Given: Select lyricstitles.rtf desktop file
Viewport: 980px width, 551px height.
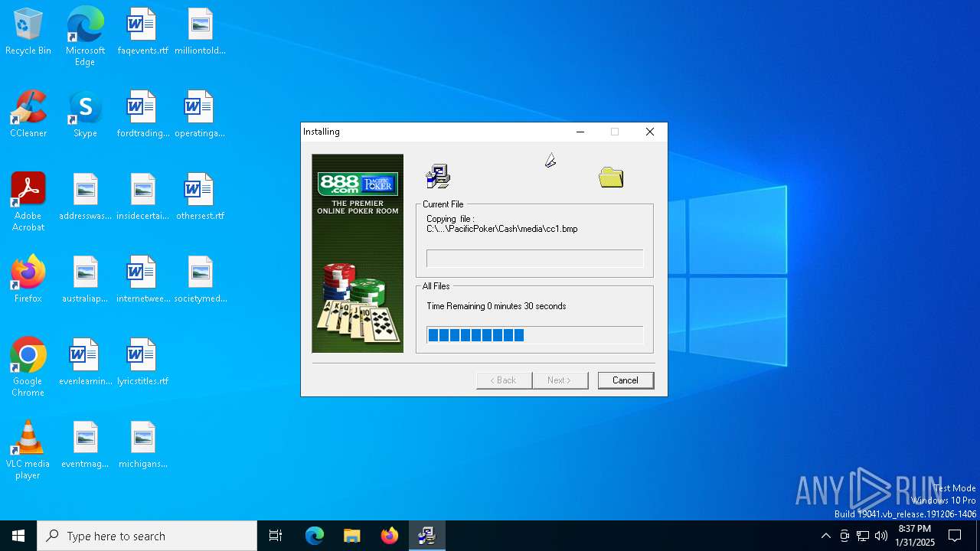Looking at the screenshot, I should point(142,362).
